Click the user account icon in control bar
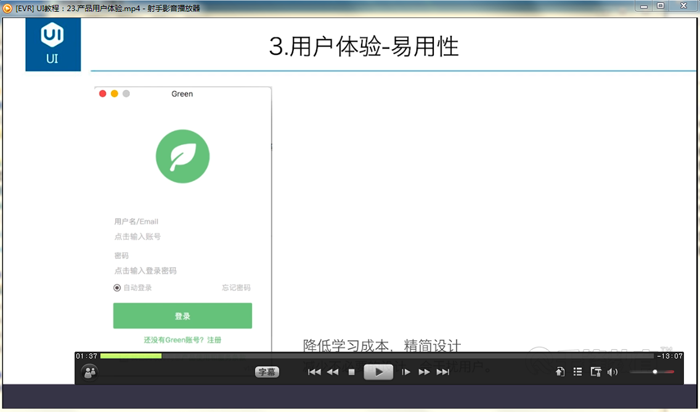This screenshot has width=700, height=412. point(90,372)
